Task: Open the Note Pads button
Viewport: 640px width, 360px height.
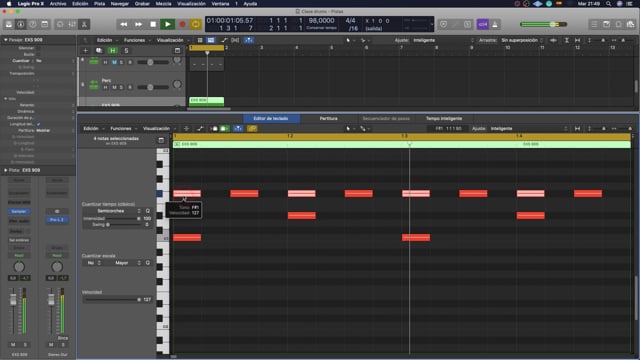Action: coord(607,24)
